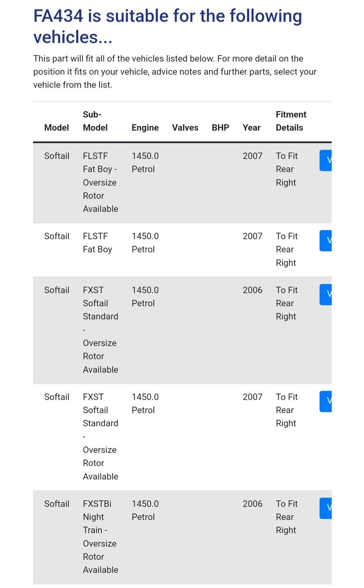Viewport: 364px width, 588px height.
Task: Click 1450.0 Petrol engine in Night Train row
Action: tap(145, 510)
